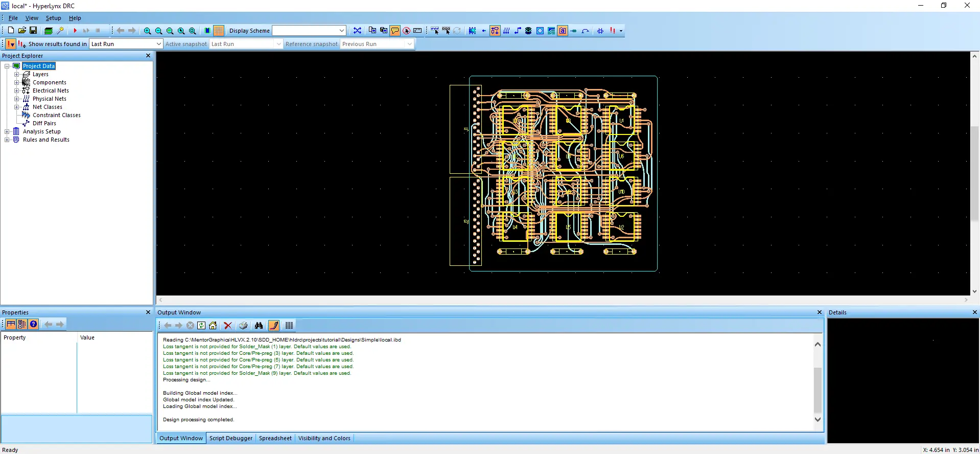The height and width of the screenshot is (454, 980).
Task: Select Diff Pairs in Project Explorer
Action: [x=44, y=123]
